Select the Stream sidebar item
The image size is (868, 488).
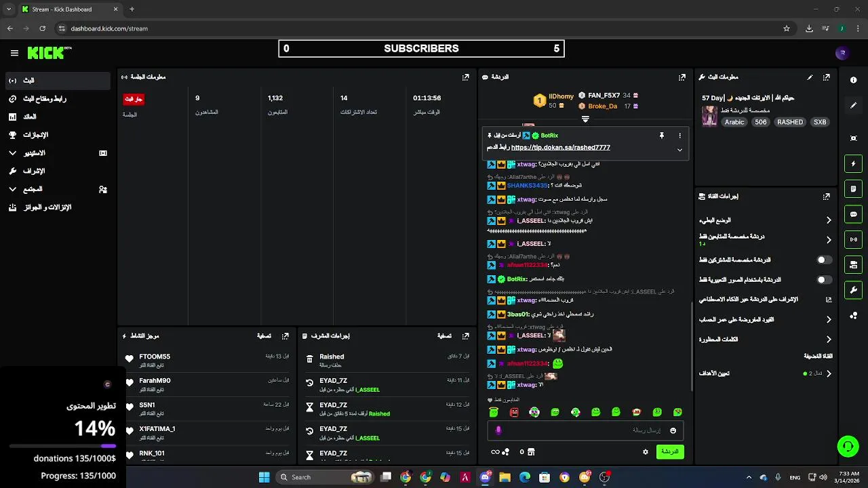point(57,81)
